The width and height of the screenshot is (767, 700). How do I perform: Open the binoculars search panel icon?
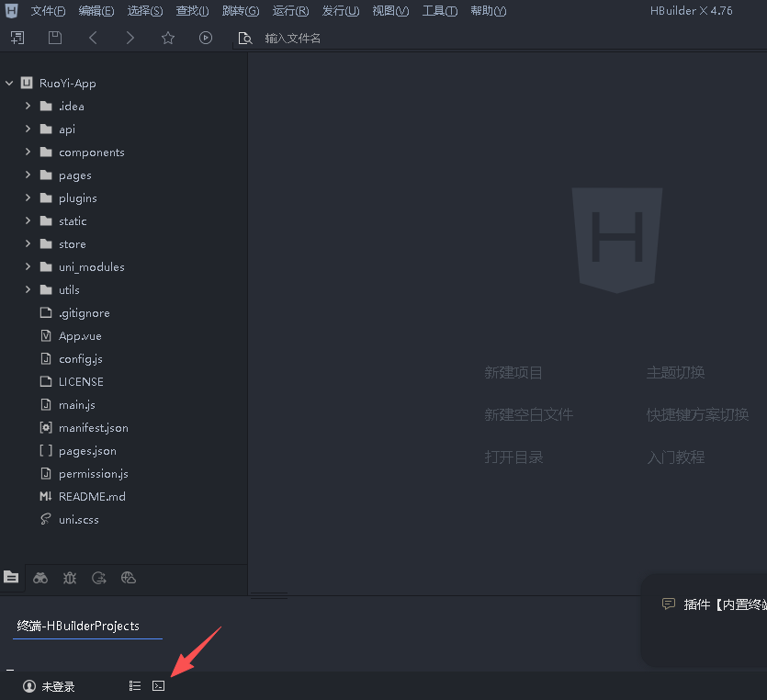[40, 578]
